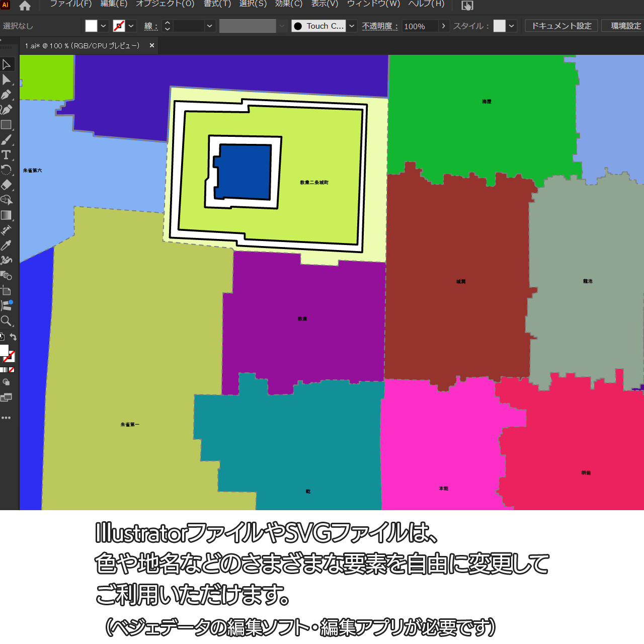Expand the Touch Calligraphic brush dropdown
The height and width of the screenshot is (644, 644).
click(x=352, y=26)
